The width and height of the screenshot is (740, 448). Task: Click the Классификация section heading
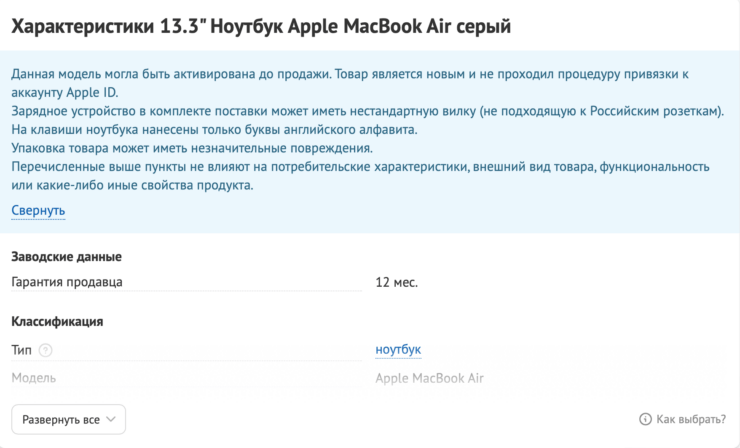tap(57, 321)
